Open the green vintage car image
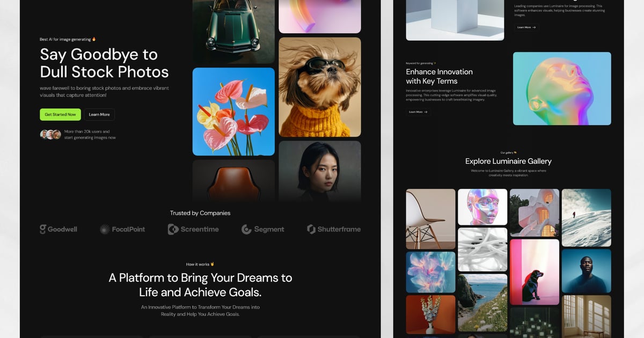Viewport: 644px width, 338px height. coord(233,32)
